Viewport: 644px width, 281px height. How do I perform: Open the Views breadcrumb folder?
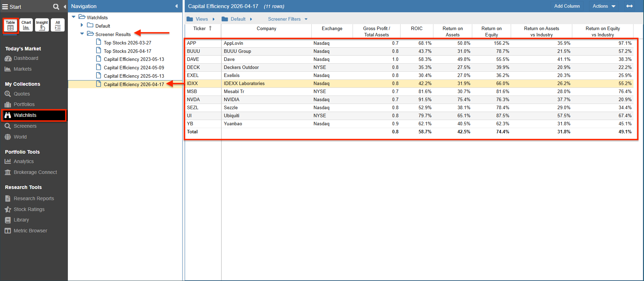tap(201, 19)
